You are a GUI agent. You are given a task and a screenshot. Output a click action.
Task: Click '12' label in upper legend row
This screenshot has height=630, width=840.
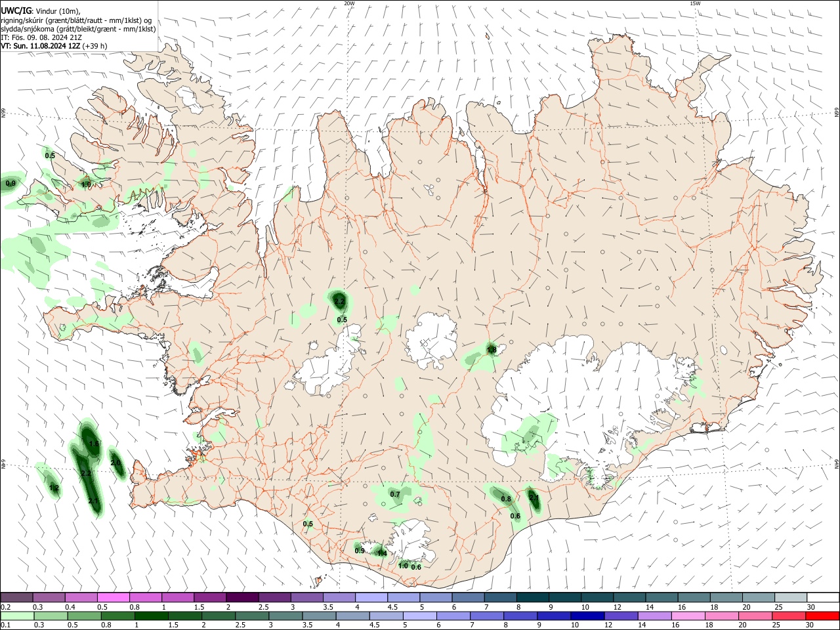(616, 607)
